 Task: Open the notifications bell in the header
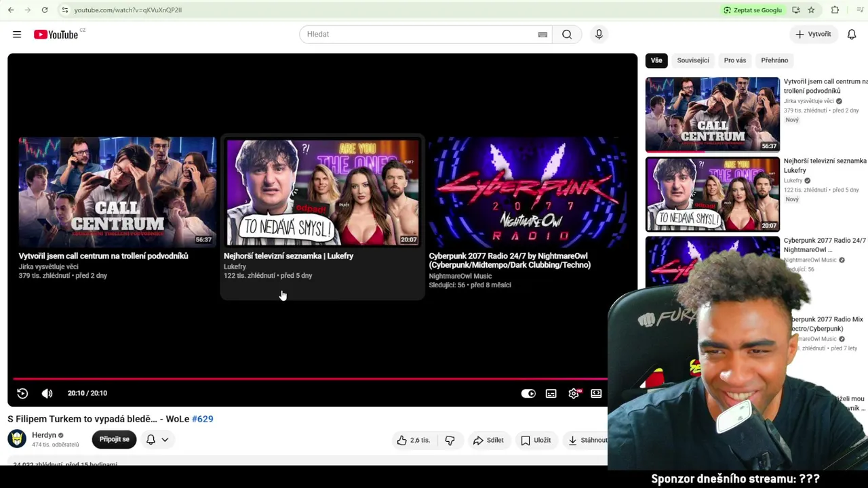tap(852, 35)
